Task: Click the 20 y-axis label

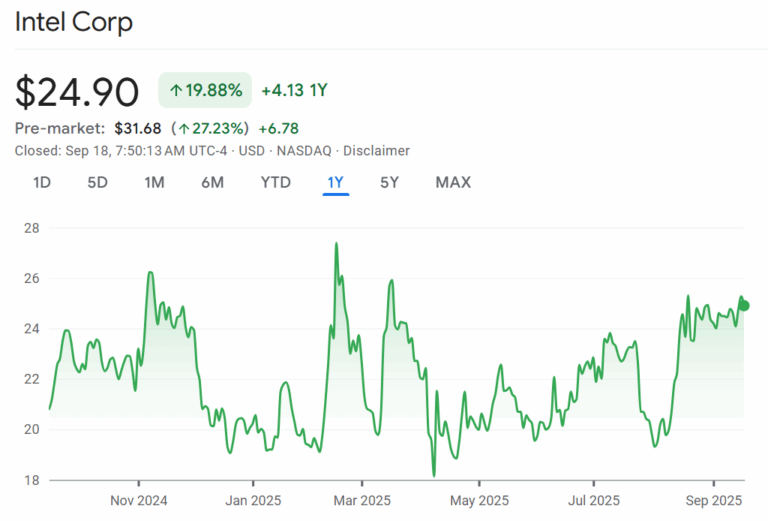Action: point(32,429)
